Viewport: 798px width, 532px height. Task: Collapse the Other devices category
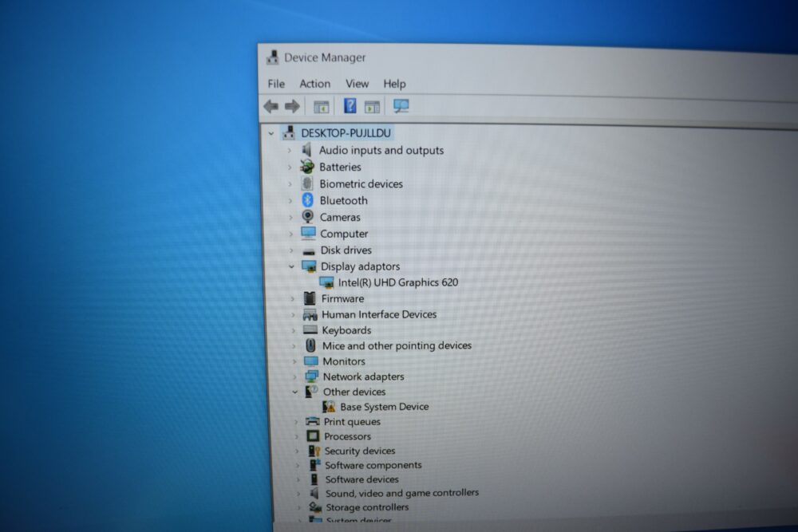coord(295,392)
